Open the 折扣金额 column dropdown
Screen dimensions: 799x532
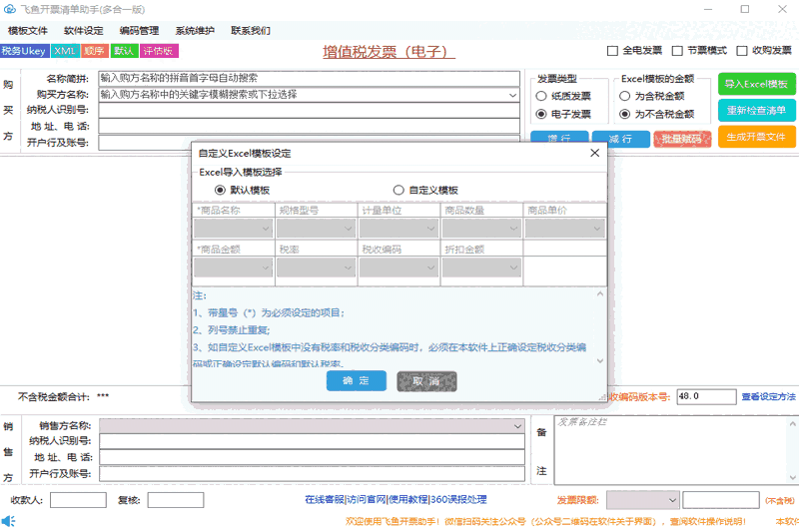point(481,267)
